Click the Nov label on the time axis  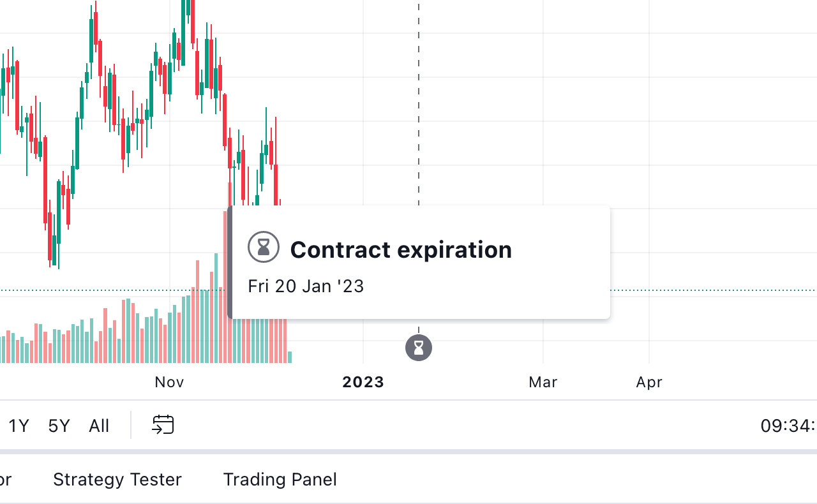pos(169,382)
